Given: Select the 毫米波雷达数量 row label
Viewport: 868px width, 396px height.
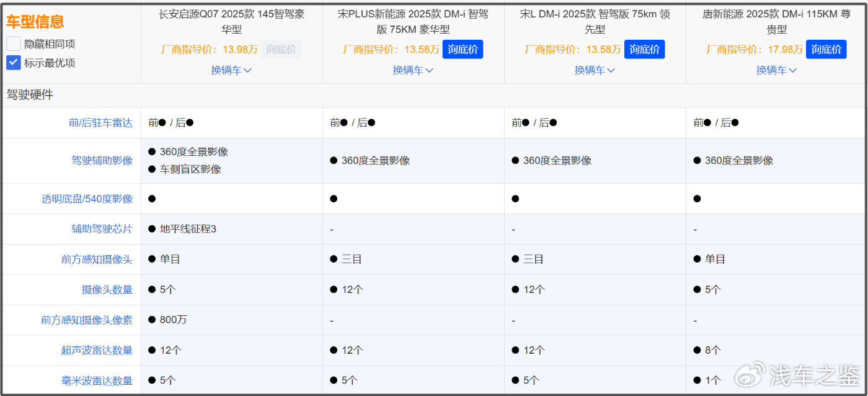Looking at the screenshot, I should (x=97, y=381).
